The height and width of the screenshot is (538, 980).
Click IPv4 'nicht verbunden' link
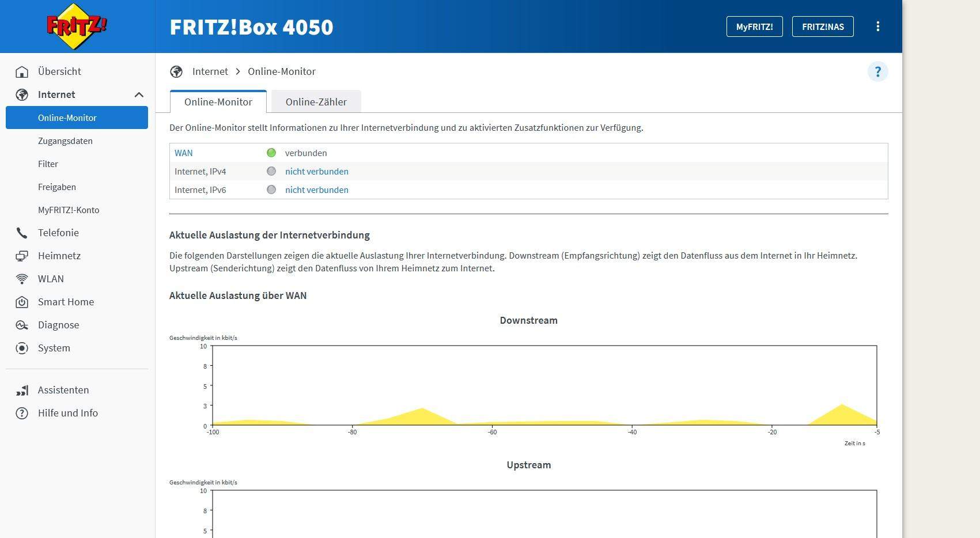coord(316,171)
